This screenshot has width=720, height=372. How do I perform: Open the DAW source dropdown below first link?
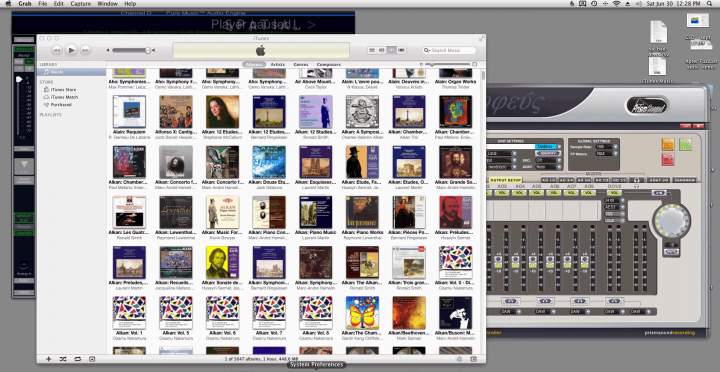510,311
